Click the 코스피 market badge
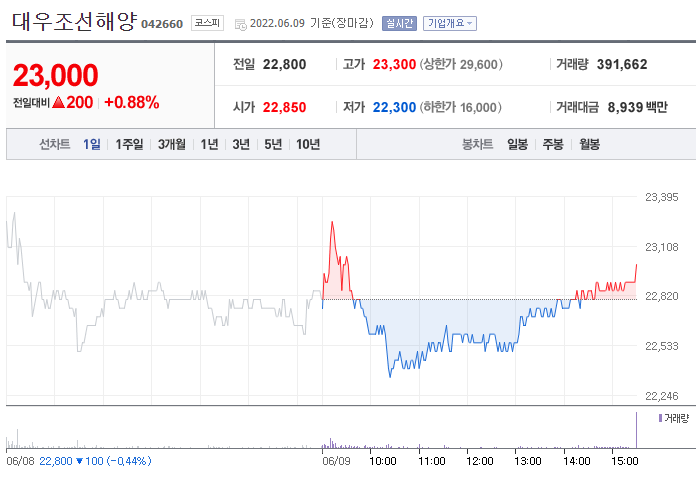696x485 pixels. click(x=207, y=23)
